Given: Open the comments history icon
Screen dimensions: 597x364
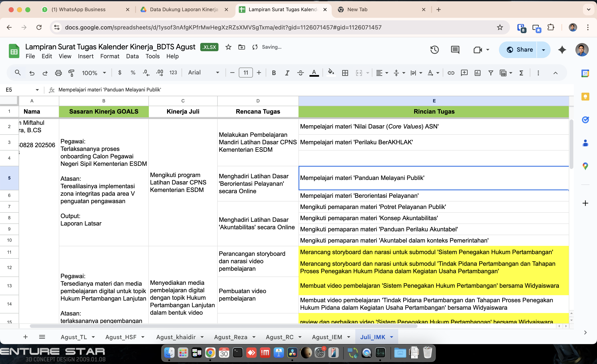Looking at the screenshot, I should point(455,50).
